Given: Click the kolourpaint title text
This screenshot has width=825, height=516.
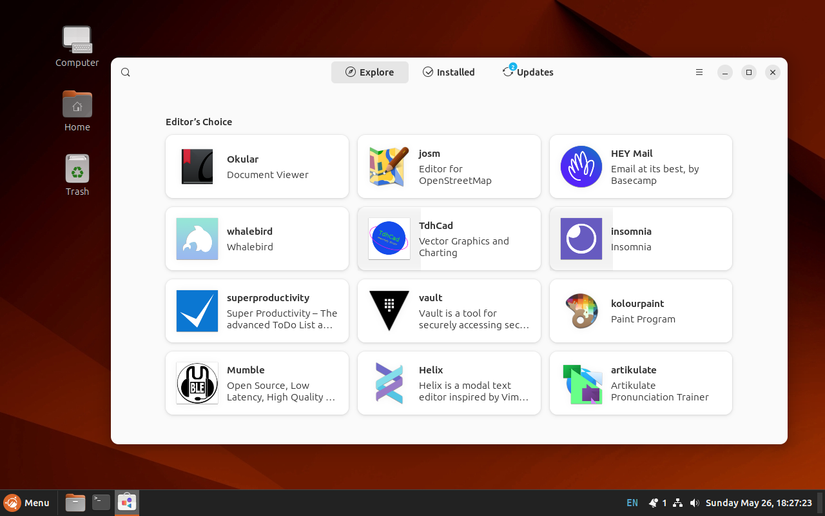Looking at the screenshot, I should [x=637, y=303].
